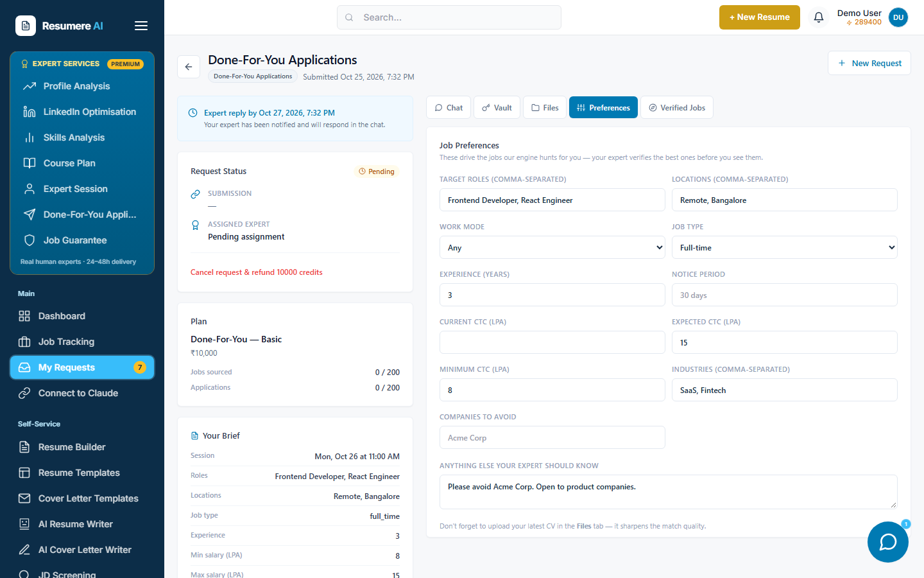Open Profile Analysis in sidebar
This screenshot has height=578, width=924.
click(82, 86)
